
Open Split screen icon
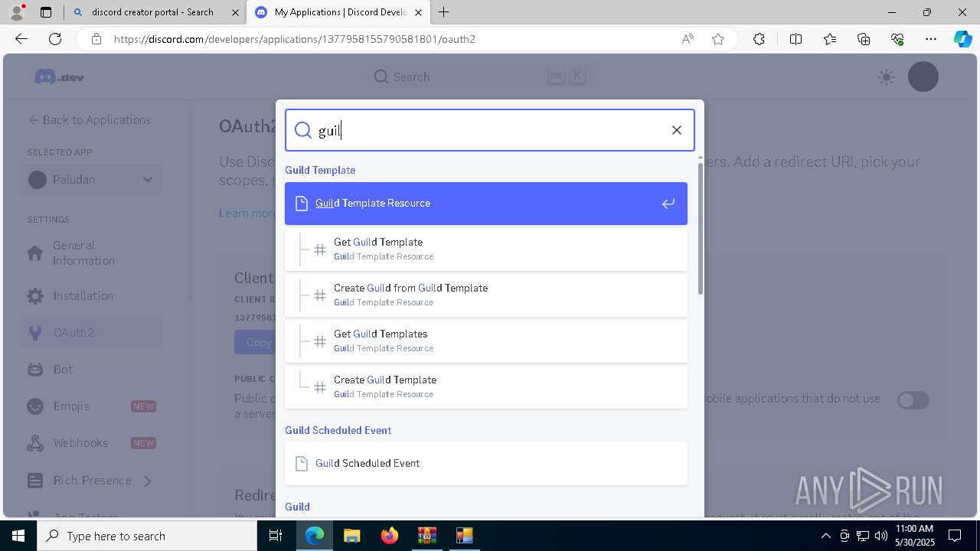click(795, 39)
